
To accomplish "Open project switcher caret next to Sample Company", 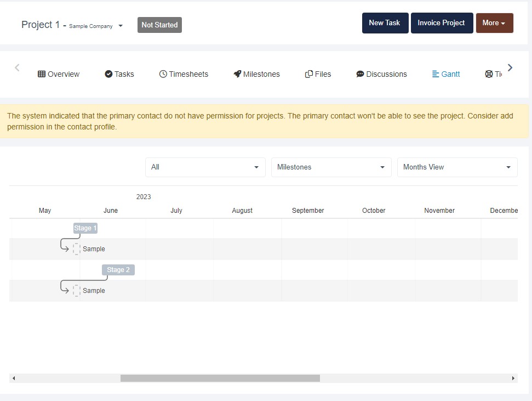I will pyautogui.click(x=121, y=26).
